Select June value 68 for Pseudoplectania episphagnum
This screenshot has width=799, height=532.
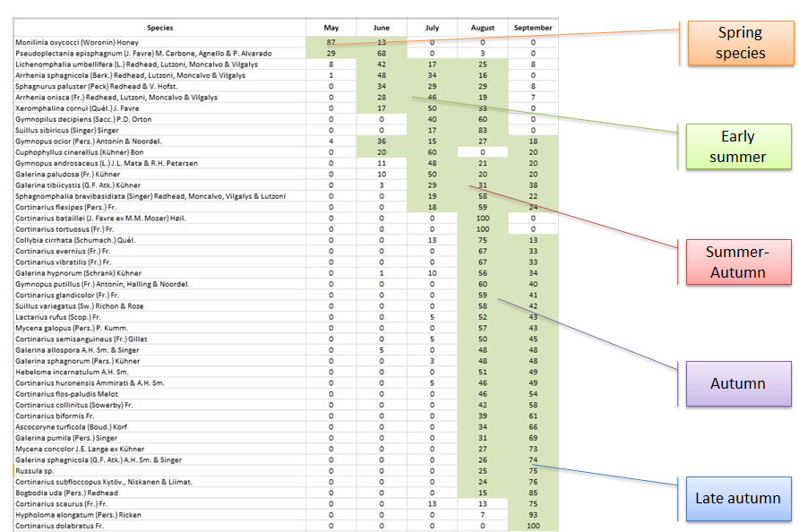(382, 53)
